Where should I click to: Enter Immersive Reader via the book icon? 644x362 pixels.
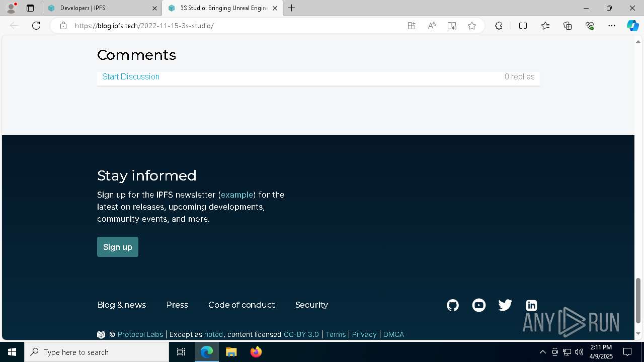452,26
